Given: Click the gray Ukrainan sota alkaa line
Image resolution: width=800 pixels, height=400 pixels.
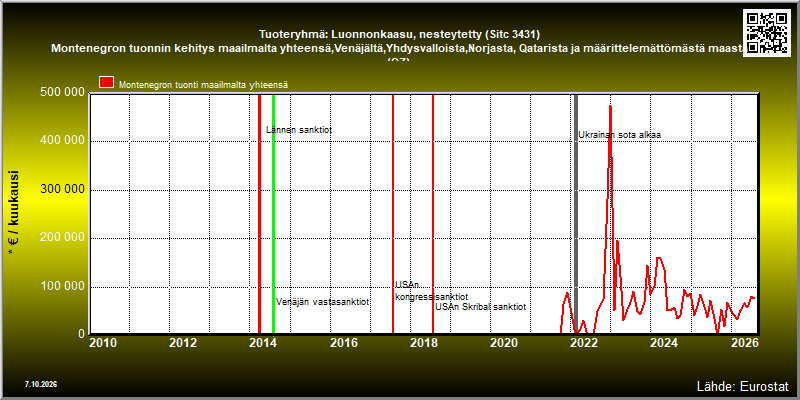Looking at the screenshot, I should [x=576, y=214].
